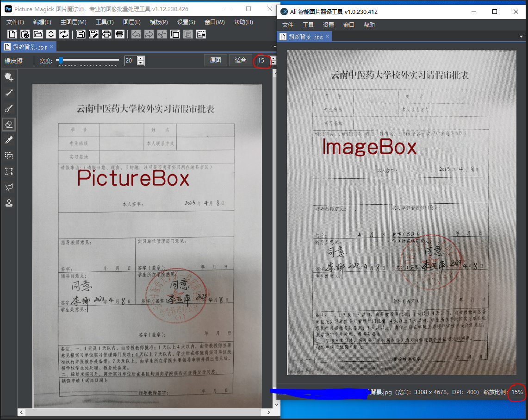Decrease eraser width with down stepper

(x=141, y=63)
